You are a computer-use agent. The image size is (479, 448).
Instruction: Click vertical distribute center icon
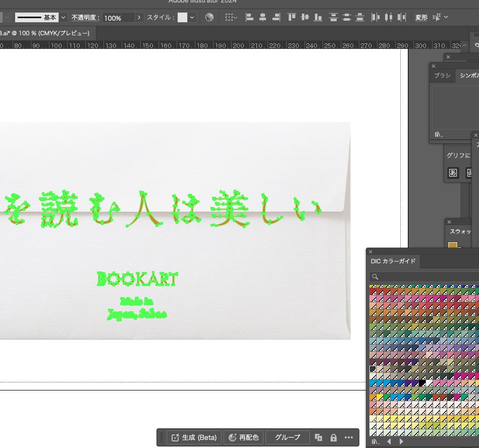point(346,17)
